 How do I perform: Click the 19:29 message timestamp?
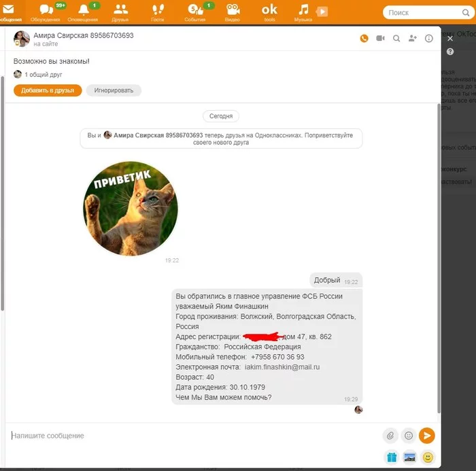pos(351,399)
